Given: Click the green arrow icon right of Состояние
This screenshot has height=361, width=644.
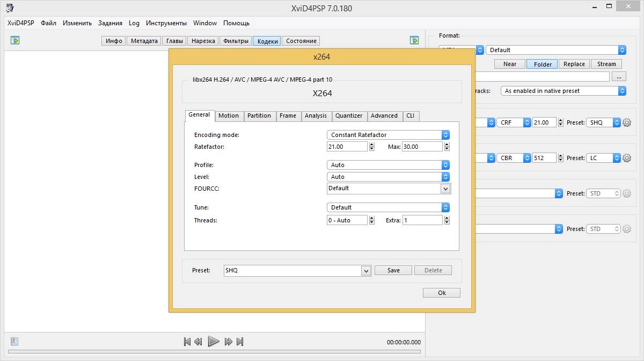Looking at the screenshot, I should [414, 40].
